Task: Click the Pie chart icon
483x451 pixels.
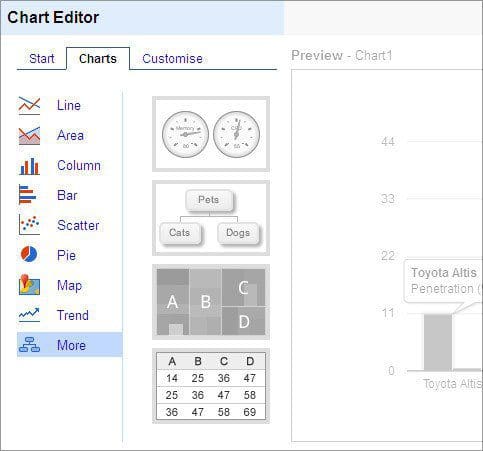Action: pyautogui.click(x=29, y=254)
